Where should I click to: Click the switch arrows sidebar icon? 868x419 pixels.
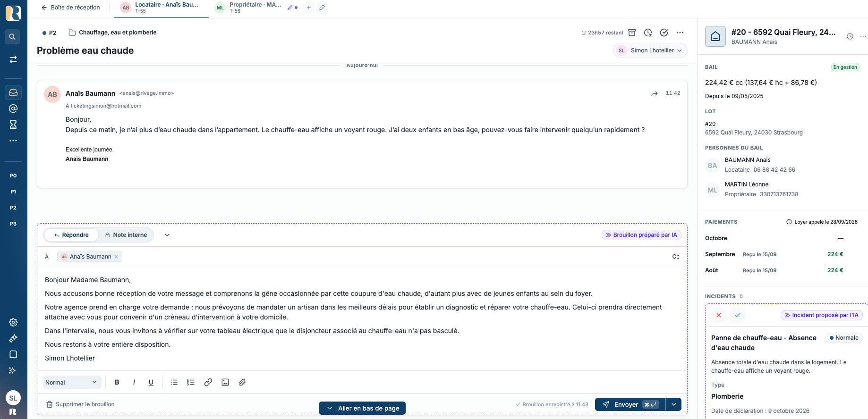pyautogui.click(x=13, y=59)
